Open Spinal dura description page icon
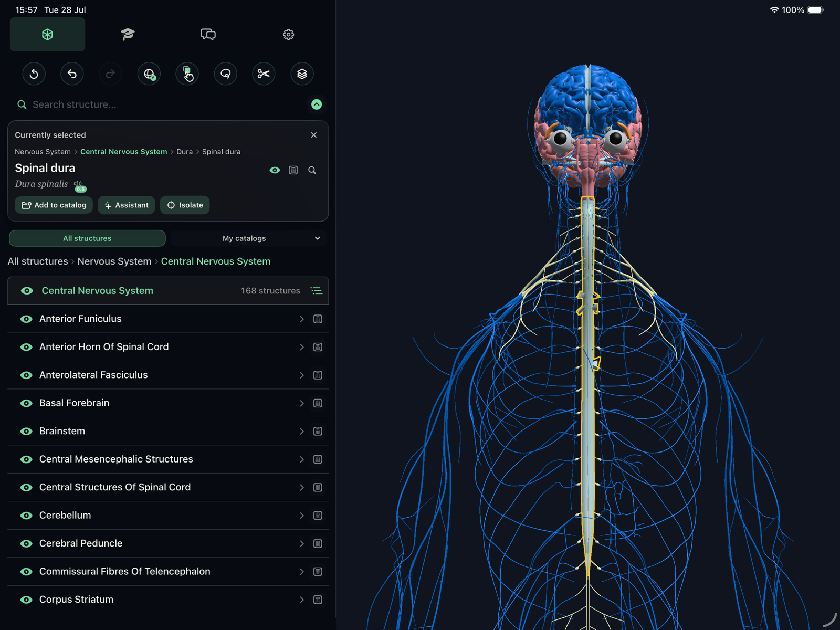The image size is (840, 630). click(x=293, y=170)
